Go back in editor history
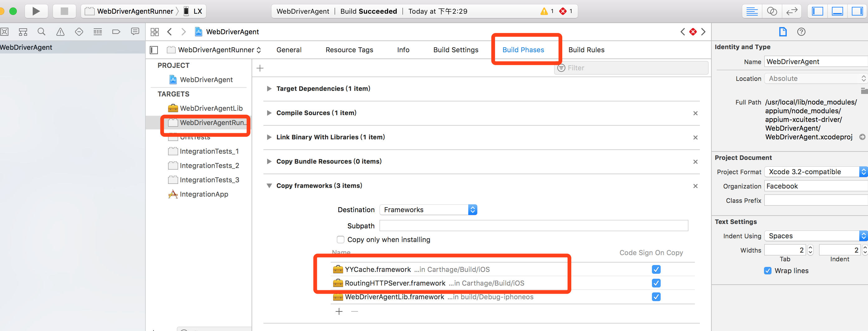Viewport: 868px width, 331px height. (169, 32)
